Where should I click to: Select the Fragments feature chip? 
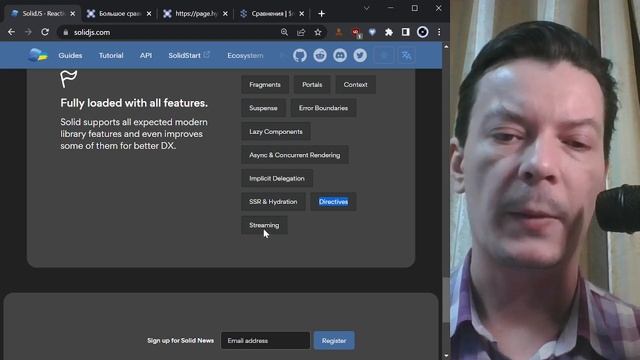point(265,84)
